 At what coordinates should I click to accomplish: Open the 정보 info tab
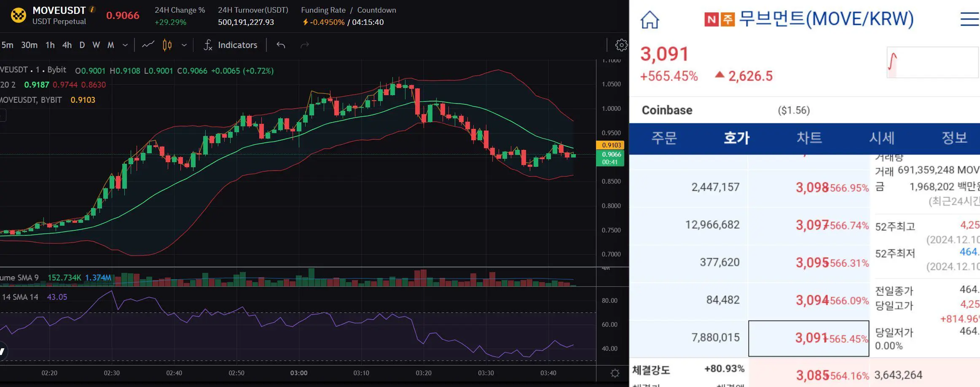[954, 138]
